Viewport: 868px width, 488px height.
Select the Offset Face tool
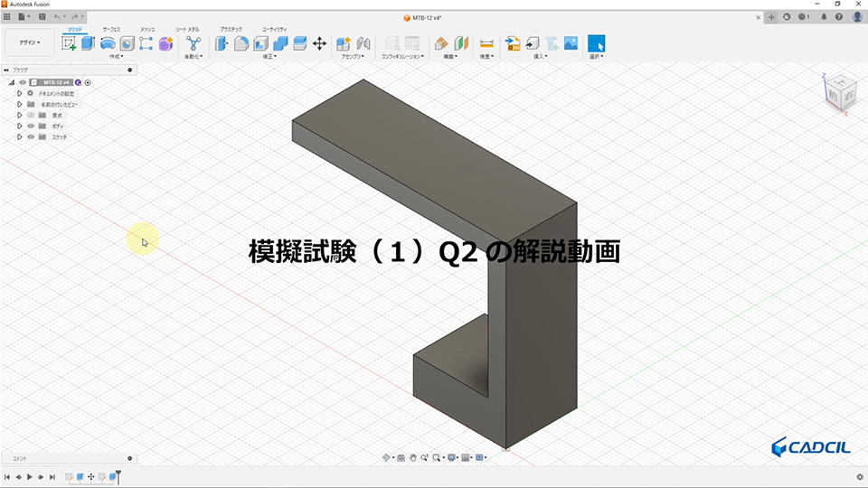(x=299, y=43)
